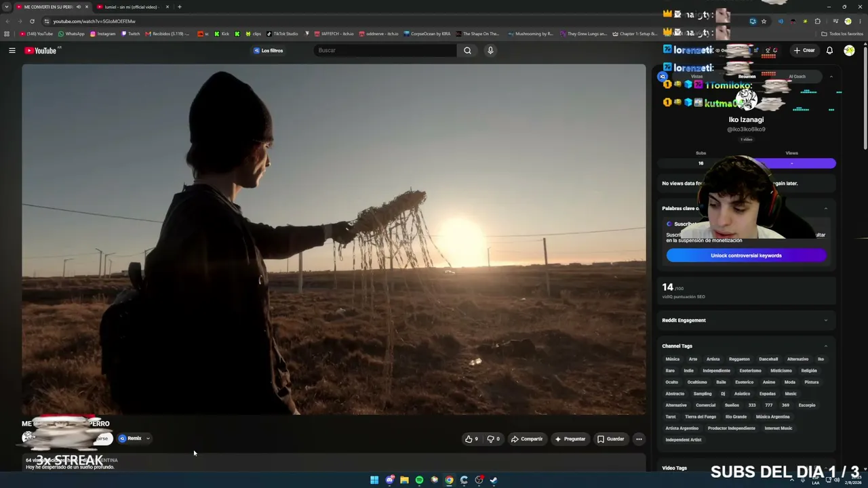Open Chrome tab search dropdown
The width and height of the screenshot is (868, 488).
click(7, 7)
